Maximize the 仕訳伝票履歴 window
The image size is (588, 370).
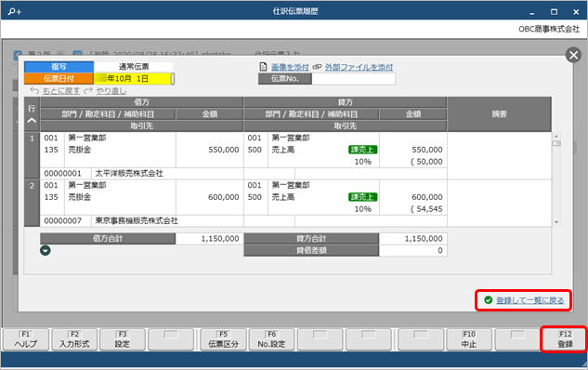pyautogui.click(x=554, y=12)
